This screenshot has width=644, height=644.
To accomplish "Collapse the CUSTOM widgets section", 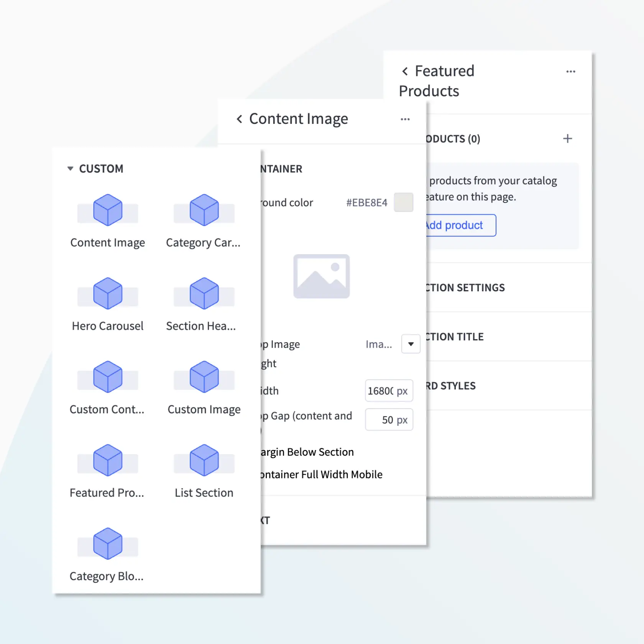I will coord(71,169).
